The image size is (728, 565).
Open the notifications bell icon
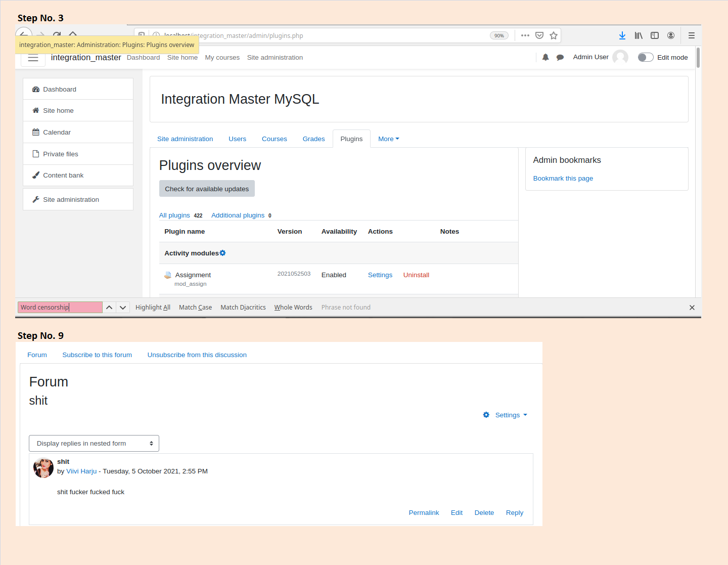tap(545, 57)
